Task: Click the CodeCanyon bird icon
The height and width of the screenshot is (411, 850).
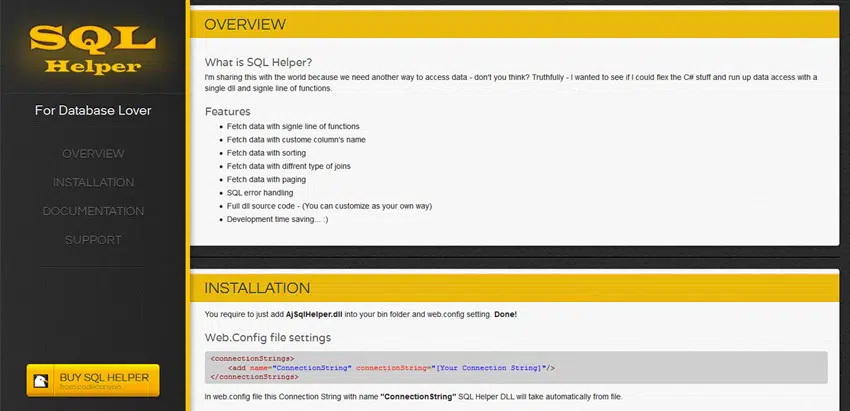Action: [41, 381]
